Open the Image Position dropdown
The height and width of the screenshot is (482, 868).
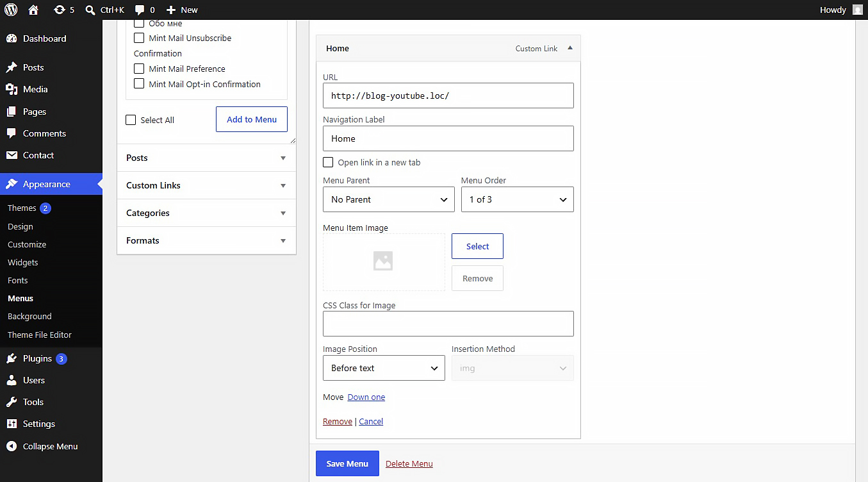(x=384, y=368)
